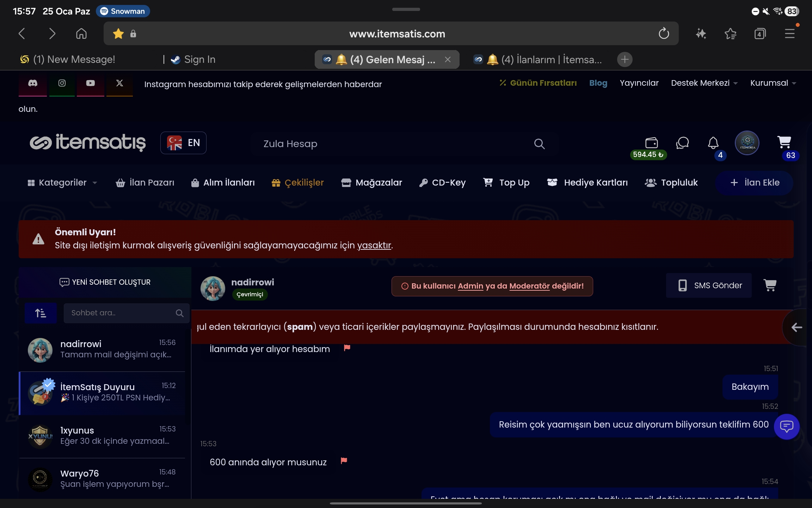The height and width of the screenshot is (508, 812).
Task: Open the Mağazalar menu
Action: pos(371,183)
